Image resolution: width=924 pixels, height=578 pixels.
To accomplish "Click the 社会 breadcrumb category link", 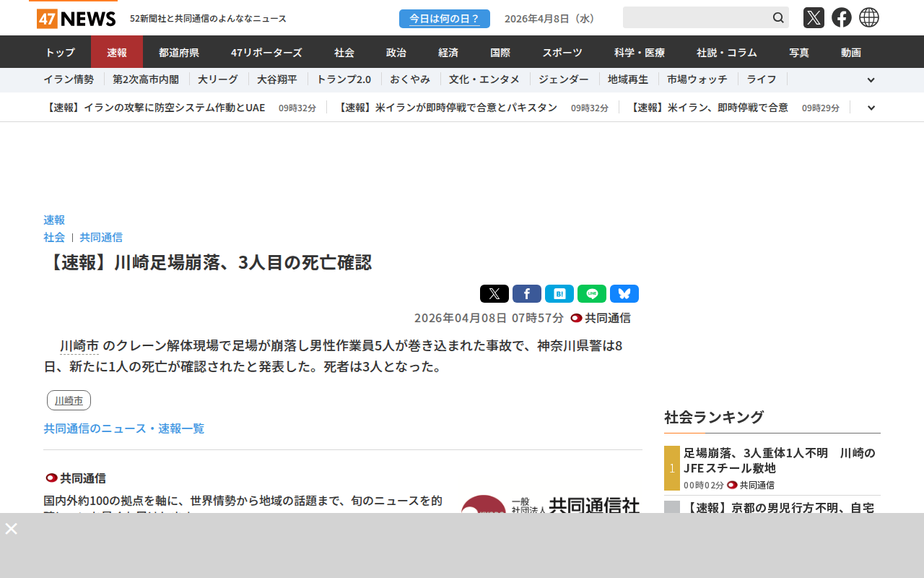I will pos(54,237).
